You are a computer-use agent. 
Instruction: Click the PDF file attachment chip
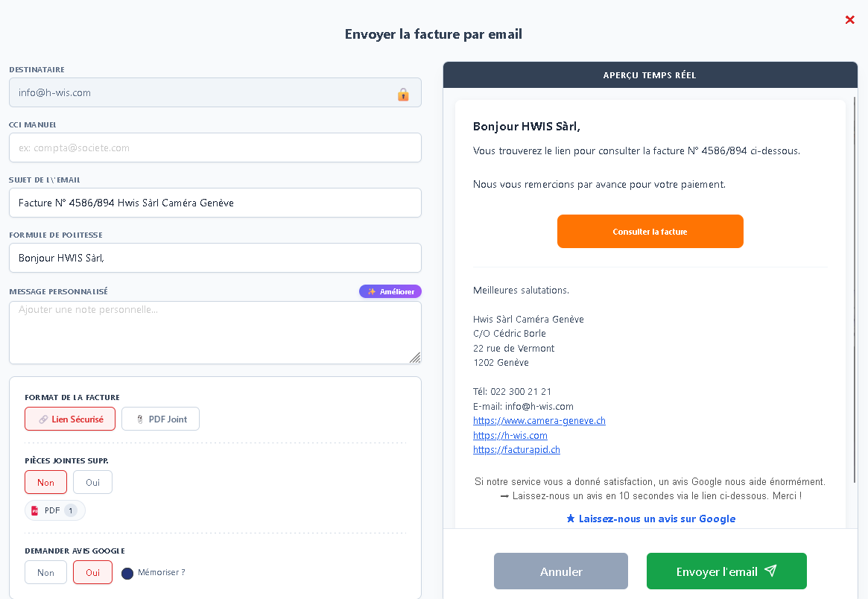(55, 510)
